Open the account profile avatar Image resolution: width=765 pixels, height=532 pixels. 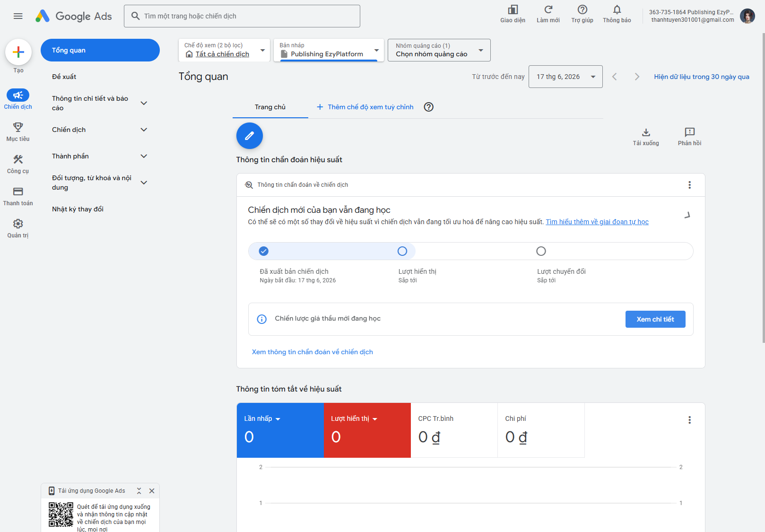click(x=748, y=16)
